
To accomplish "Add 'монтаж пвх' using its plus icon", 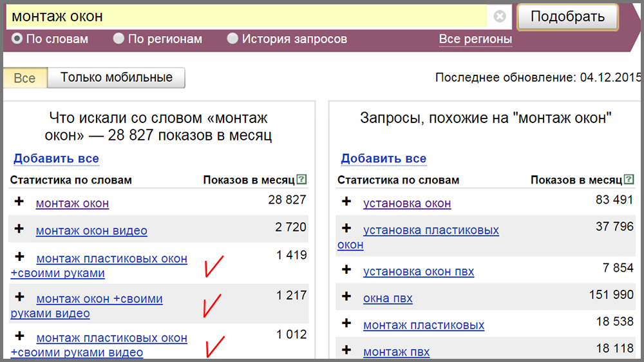I will tap(346, 351).
